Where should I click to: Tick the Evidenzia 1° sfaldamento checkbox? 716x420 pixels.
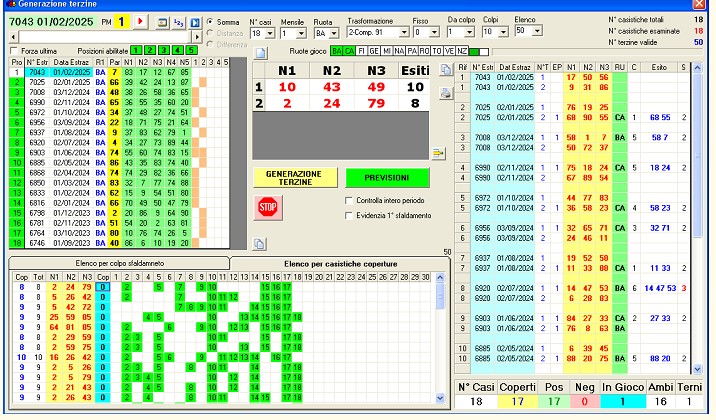(347, 216)
